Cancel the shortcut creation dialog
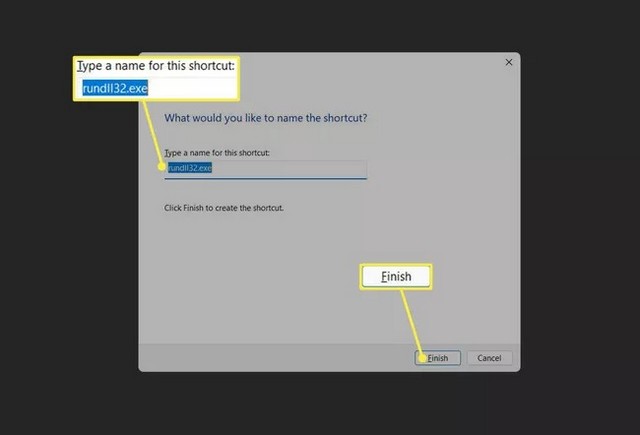 point(489,358)
